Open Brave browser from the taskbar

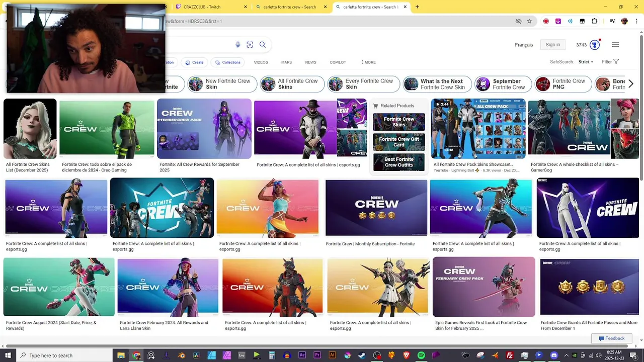(x=407, y=355)
